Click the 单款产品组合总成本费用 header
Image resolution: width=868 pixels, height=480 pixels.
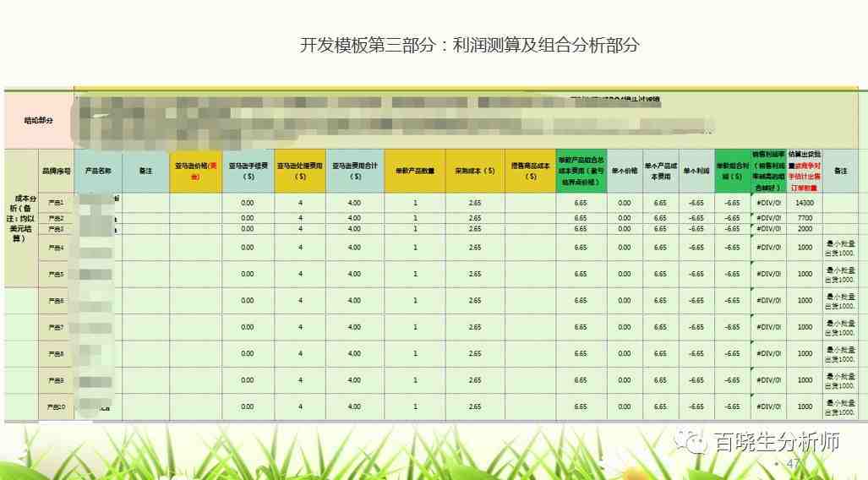coord(581,171)
